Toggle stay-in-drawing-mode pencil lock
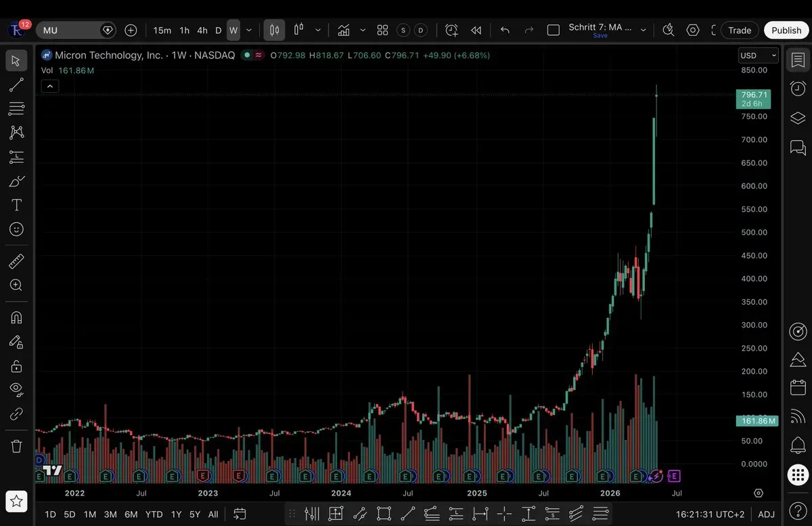 tap(16, 342)
